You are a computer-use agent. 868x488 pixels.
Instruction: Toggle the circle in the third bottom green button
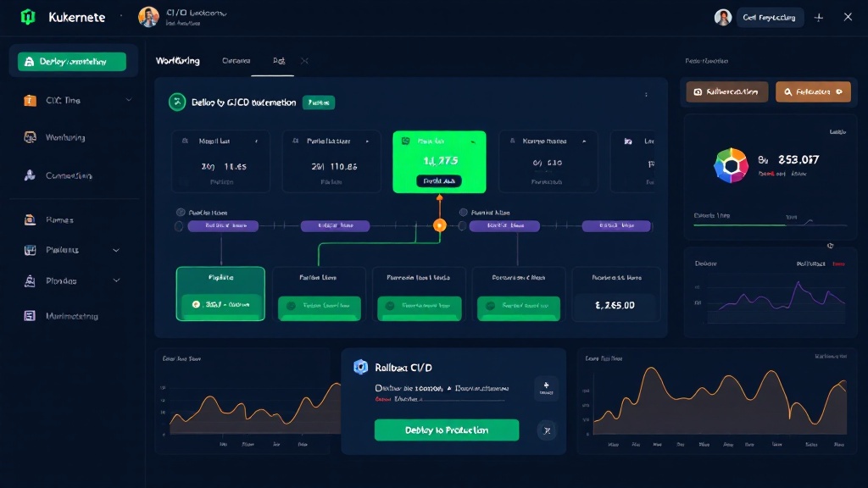coord(390,305)
